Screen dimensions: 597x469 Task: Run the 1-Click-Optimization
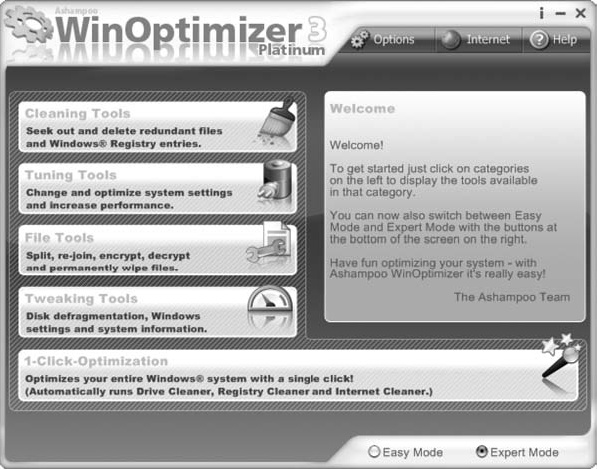tap(298, 376)
